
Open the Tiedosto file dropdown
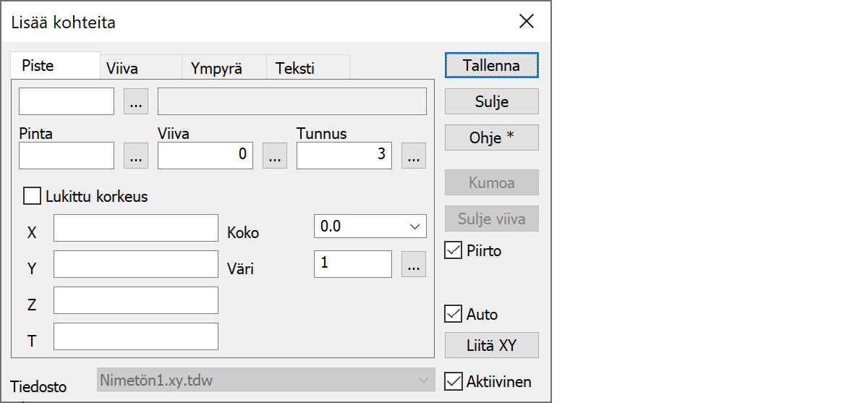[x=265, y=380]
